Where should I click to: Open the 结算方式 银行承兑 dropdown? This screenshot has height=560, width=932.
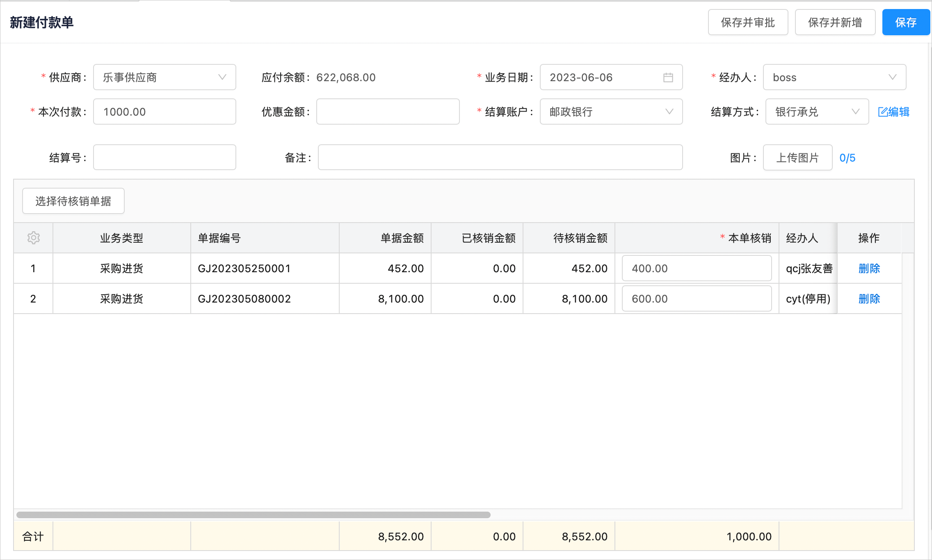click(817, 112)
